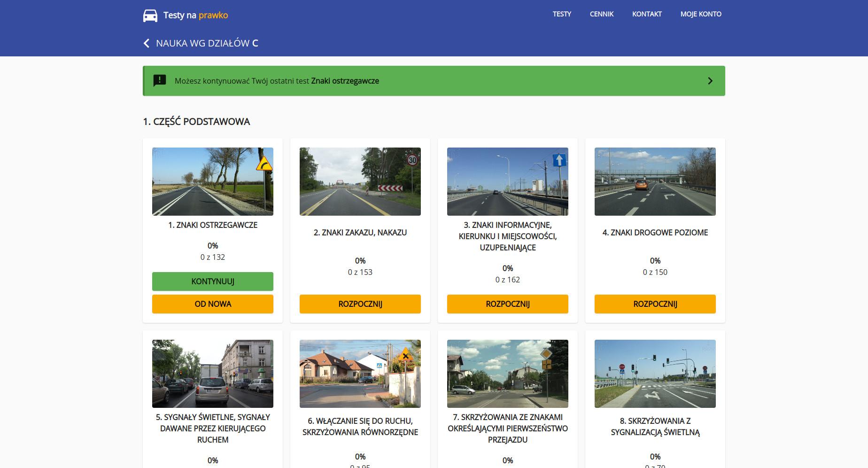This screenshot has height=468, width=868.
Task: Select the 30 speed limit sign thumbnail
Action: pos(360,181)
